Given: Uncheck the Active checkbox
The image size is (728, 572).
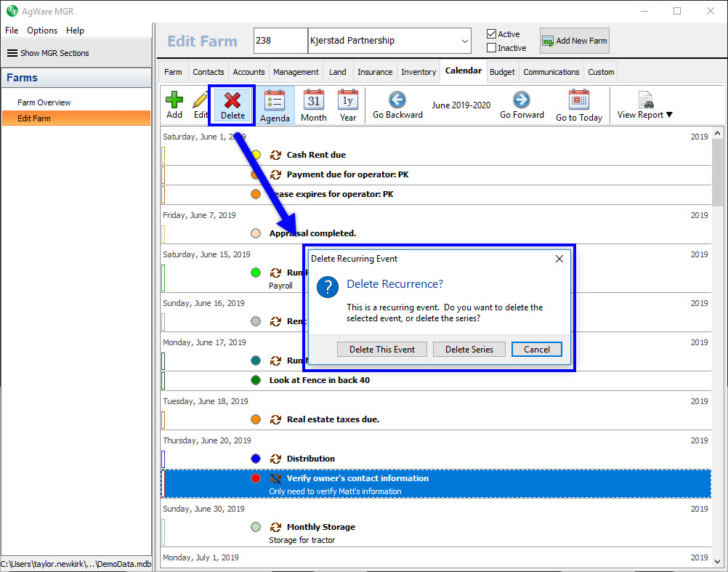Looking at the screenshot, I should pos(492,34).
